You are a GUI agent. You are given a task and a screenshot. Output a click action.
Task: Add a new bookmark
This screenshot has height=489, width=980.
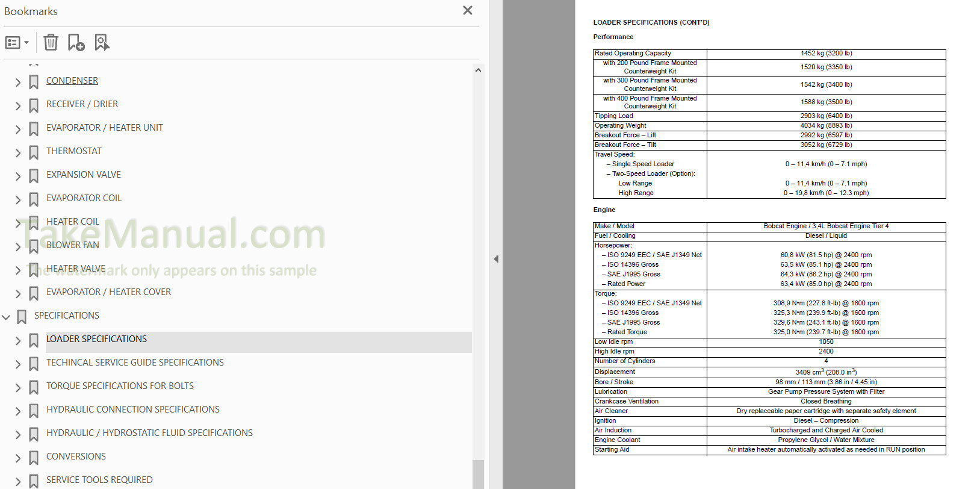(76, 42)
